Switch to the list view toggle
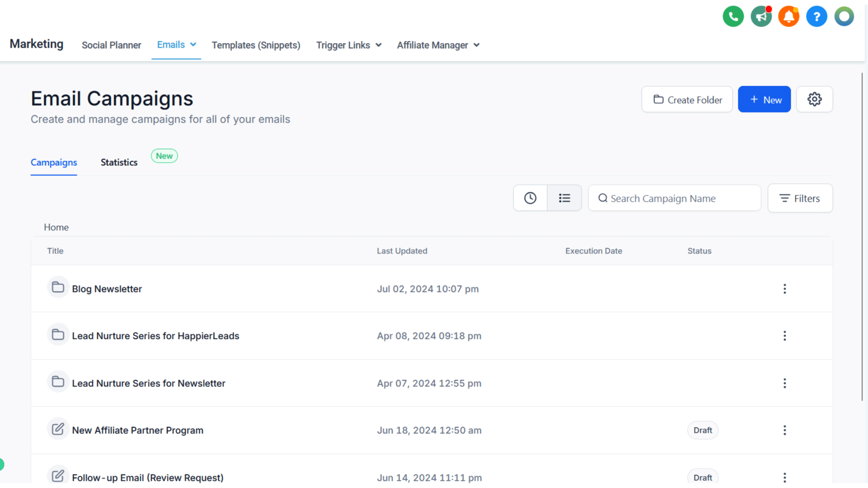This screenshot has height=488, width=868. click(x=564, y=198)
